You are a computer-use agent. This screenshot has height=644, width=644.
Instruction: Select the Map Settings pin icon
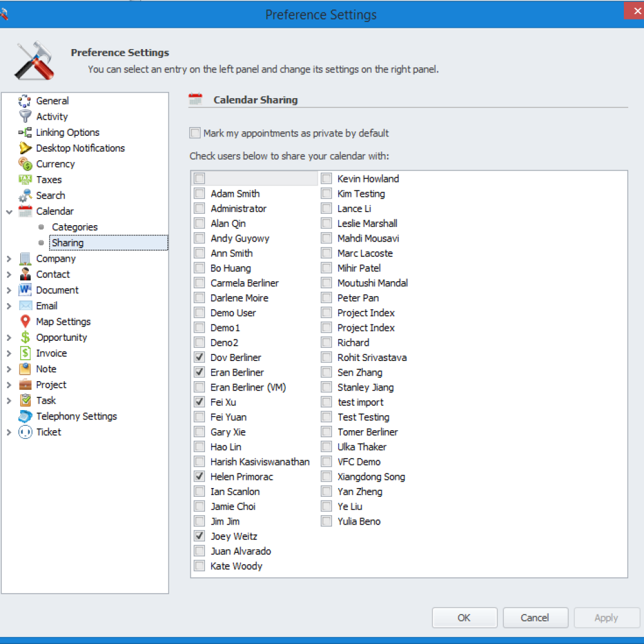25,322
